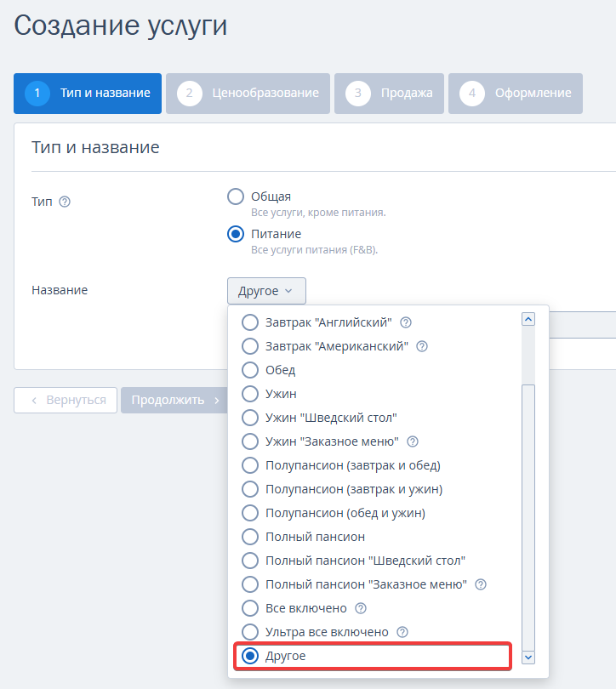The image size is (616, 689).
Task: Click the Продолжить button
Action: pos(174,400)
